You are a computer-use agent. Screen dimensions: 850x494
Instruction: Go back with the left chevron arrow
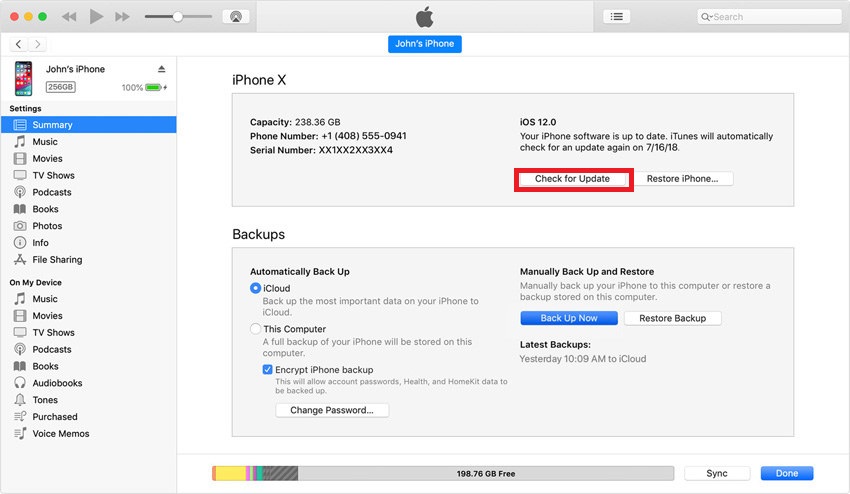[18, 44]
